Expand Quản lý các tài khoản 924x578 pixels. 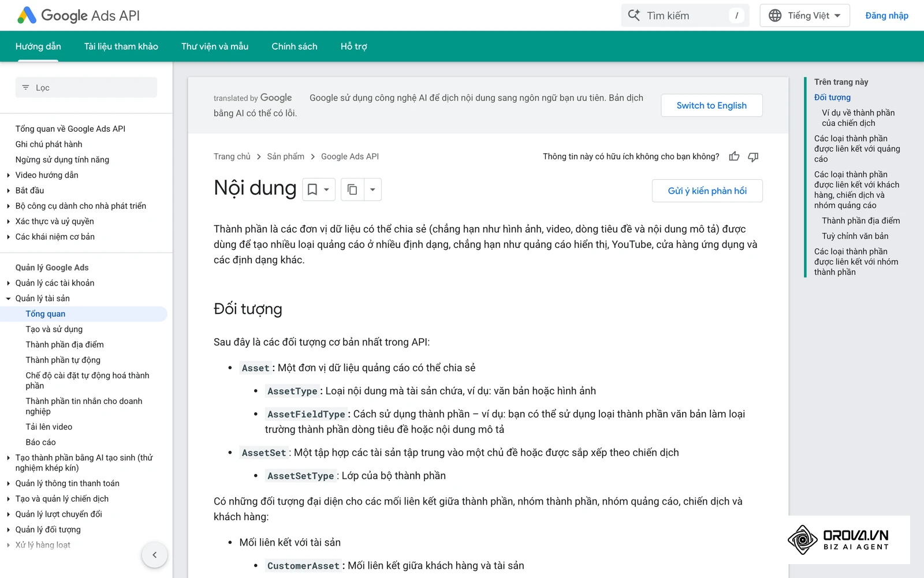[8, 283]
